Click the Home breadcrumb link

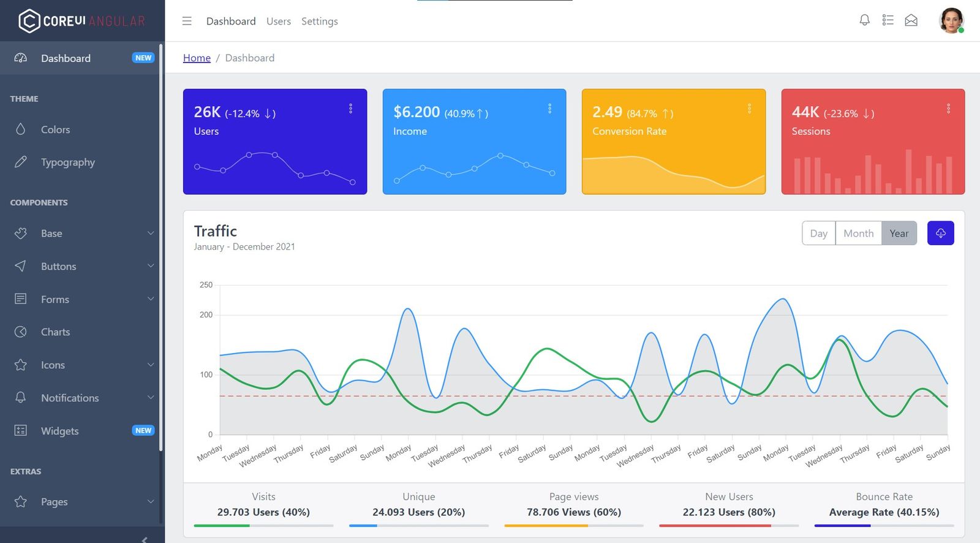[x=197, y=58]
